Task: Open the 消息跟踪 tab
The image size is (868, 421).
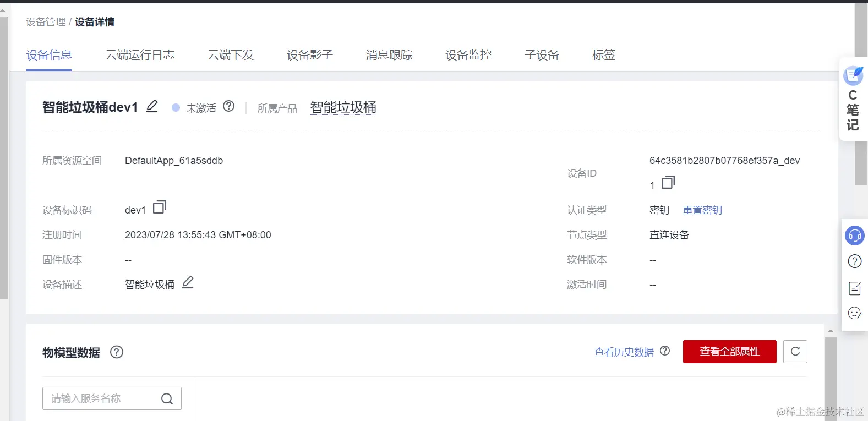Action: 389,55
